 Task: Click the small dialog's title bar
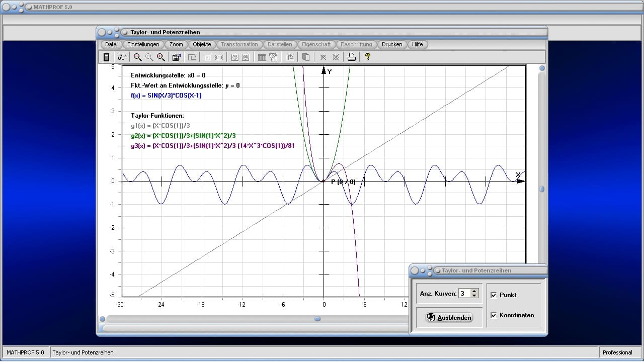click(478, 270)
